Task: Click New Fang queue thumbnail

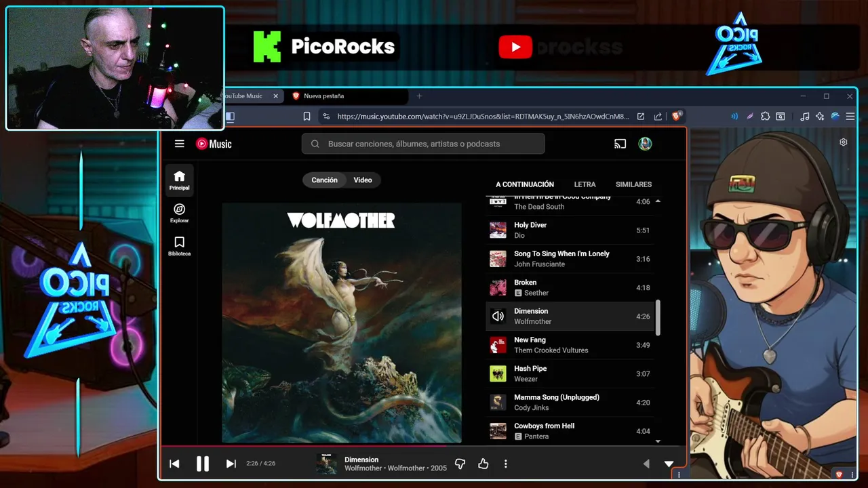Action: point(498,345)
